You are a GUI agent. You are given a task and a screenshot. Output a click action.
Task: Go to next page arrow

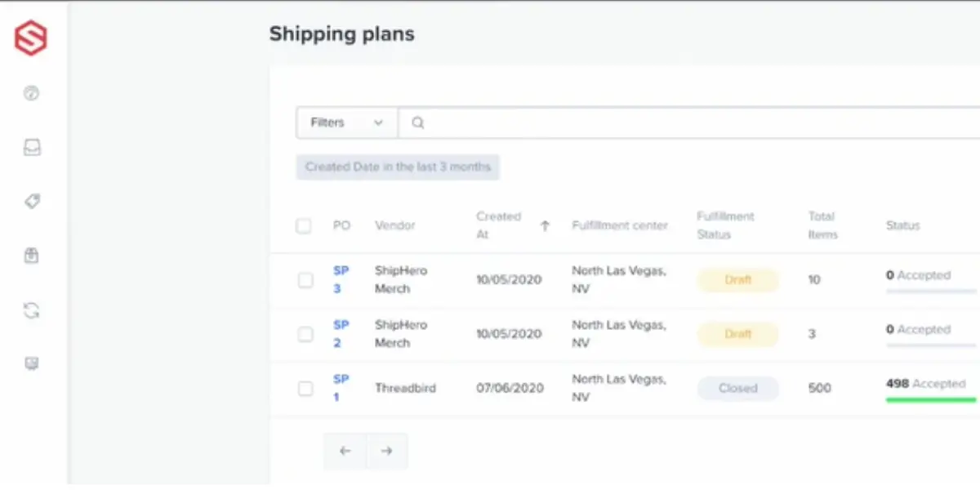386,451
